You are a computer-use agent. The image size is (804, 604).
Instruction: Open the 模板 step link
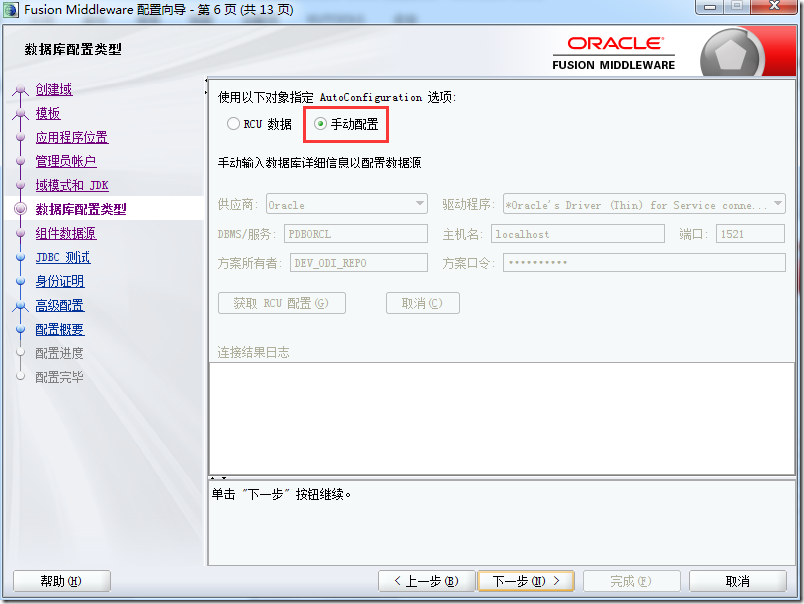pyautogui.click(x=48, y=113)
